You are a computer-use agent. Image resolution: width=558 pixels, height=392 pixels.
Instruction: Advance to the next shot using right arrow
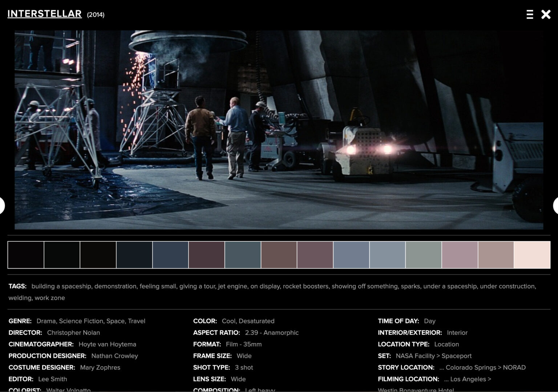pyautogui.click(x=556, y=205)
